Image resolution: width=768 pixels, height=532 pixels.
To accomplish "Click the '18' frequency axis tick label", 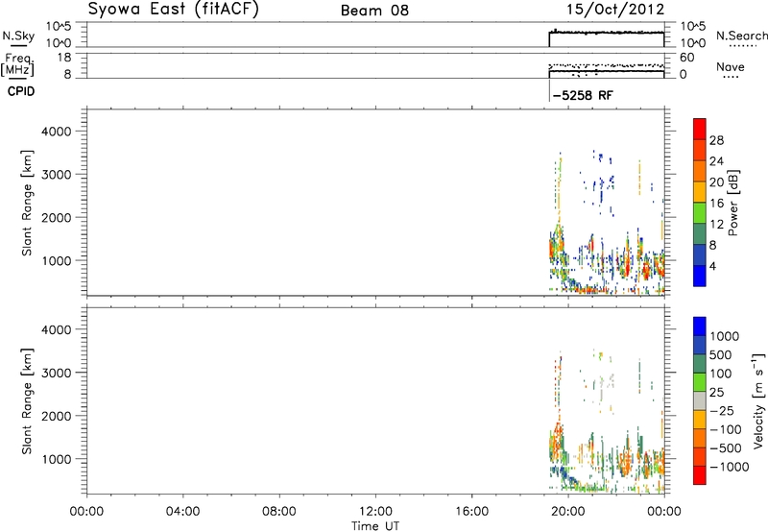I will click(x=64, y=58).
